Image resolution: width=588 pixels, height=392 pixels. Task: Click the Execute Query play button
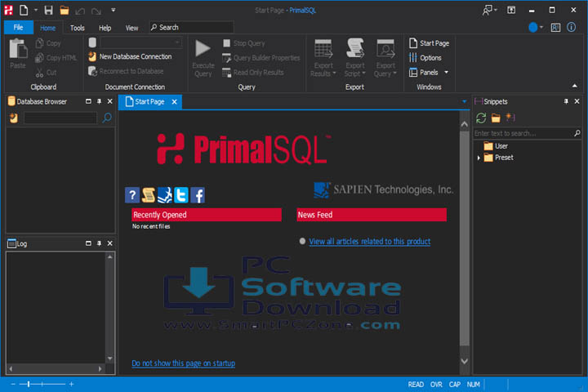tap(203, 57)
